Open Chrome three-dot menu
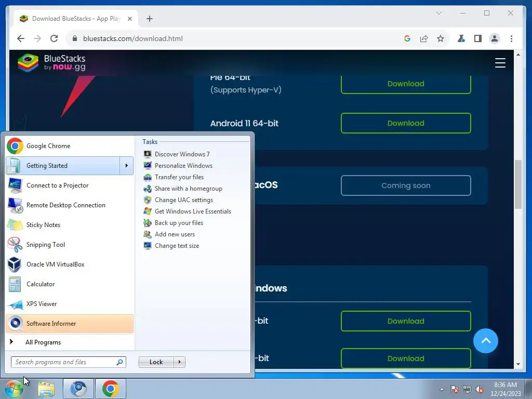This screenshot has height=399, width=532. pos(511,38)
